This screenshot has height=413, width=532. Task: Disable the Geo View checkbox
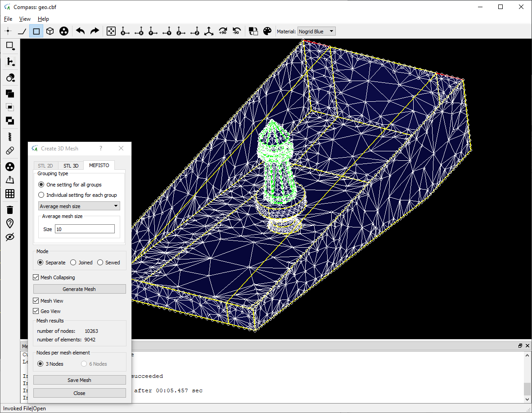[x=36, y=311]
